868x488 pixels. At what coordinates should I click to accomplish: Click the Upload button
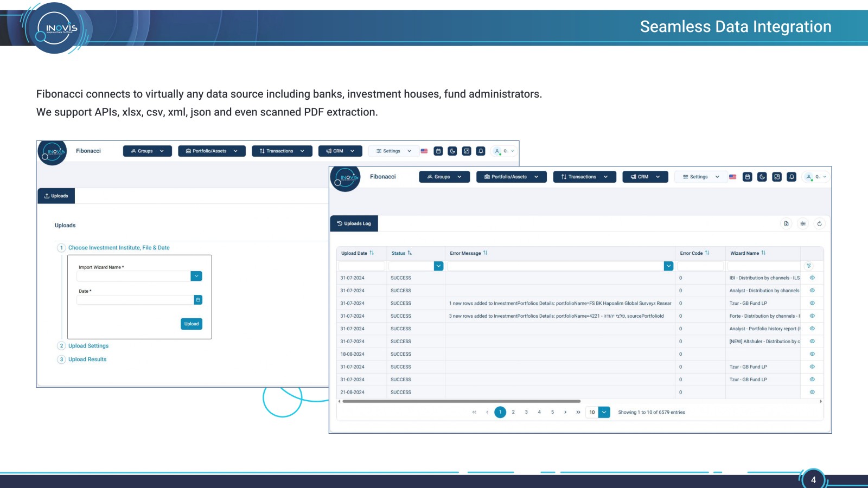click(x=192, y=324)
